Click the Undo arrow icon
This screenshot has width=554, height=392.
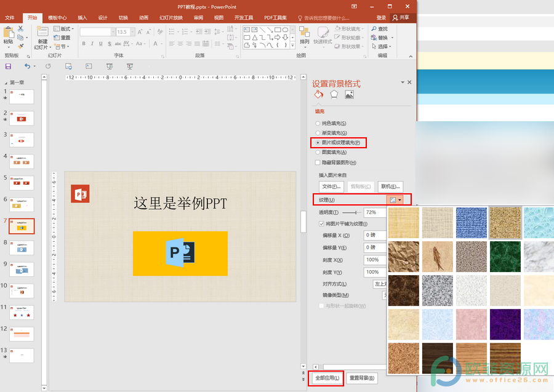[27, 66]
